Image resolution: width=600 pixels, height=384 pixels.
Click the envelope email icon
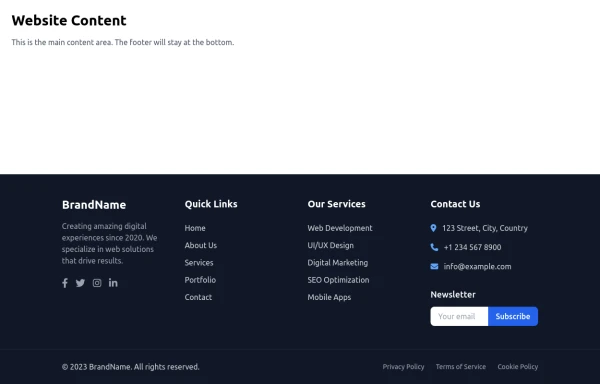point(434,267)
